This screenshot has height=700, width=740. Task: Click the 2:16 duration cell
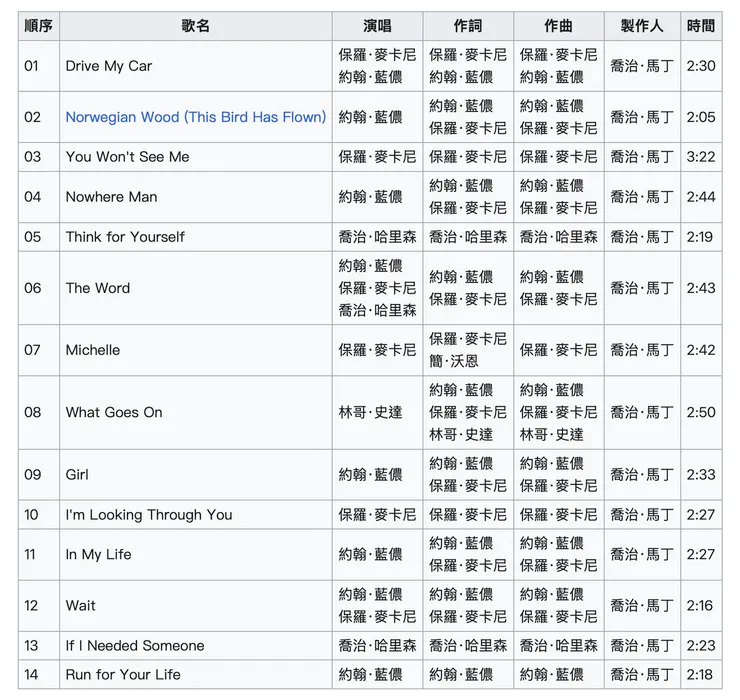point(699,606)
